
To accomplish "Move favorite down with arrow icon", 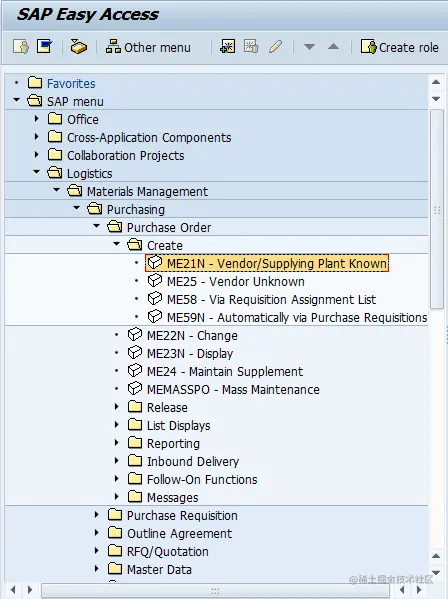I will tap(309, 47).
